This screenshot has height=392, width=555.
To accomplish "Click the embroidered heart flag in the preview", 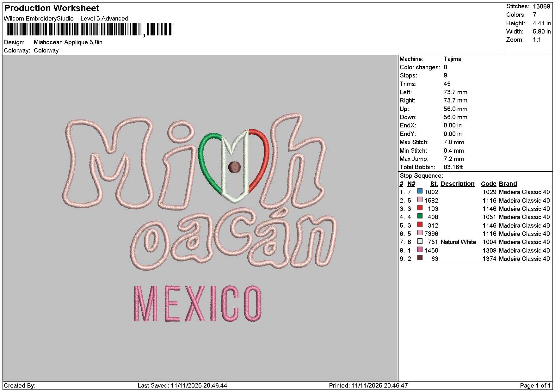I will 234,166.
